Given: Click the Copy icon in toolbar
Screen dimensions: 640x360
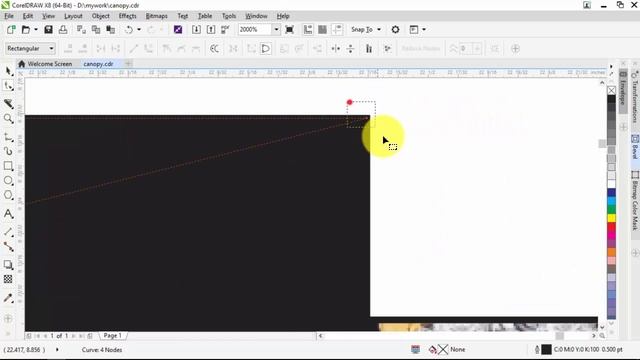Looking at the screenshot, I should tap(96, 29).
